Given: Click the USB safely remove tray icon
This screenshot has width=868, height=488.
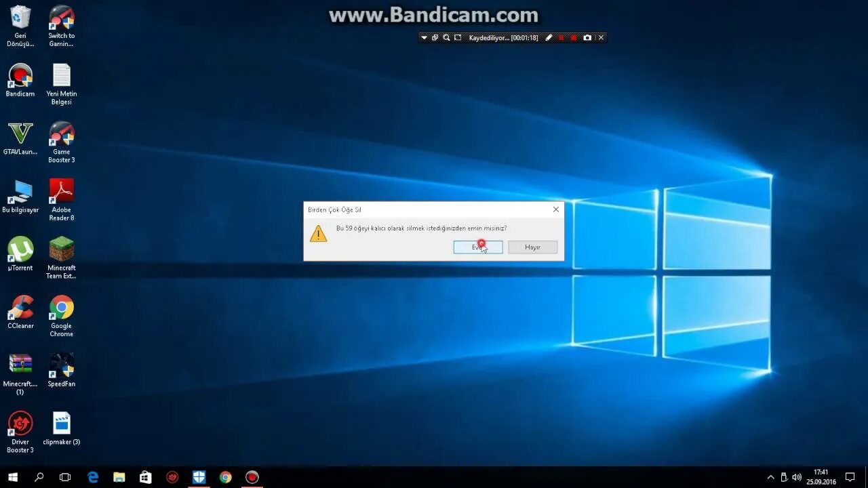Looking at the screenshot, I should tap(784, 477).
